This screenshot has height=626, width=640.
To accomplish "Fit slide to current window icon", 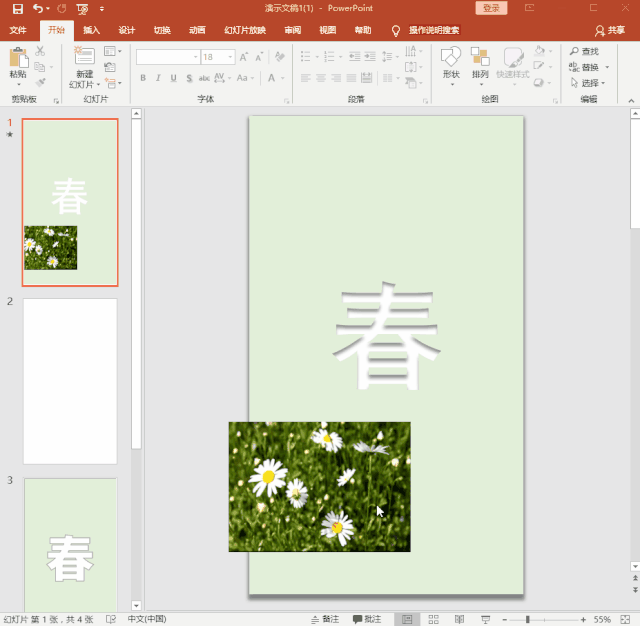I will click(625, 619).
